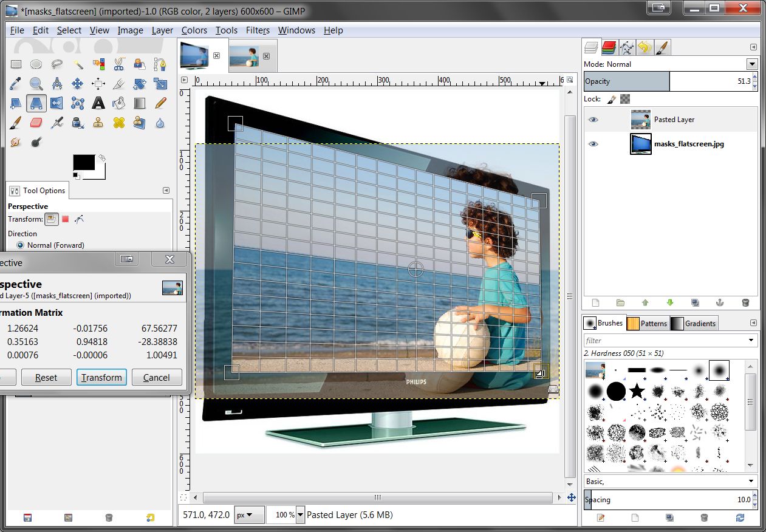Select the Cage Transform tool
766x532 pixels.
point(78,103)
